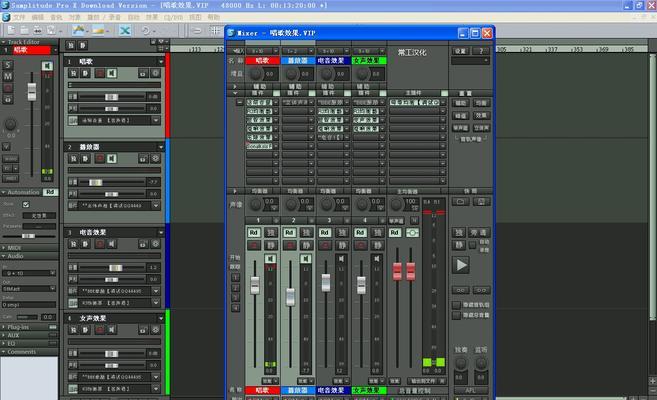Viewport: 657px width, 400px height.
Task: Open the curve/waveform mode toolbar icon
Action: pyautogui.click(x=78, y=31)
